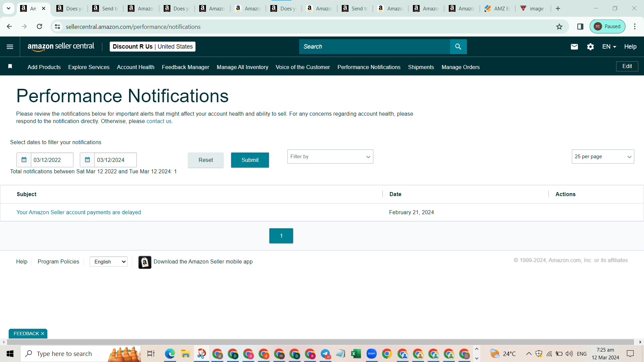Go to Manage All Inventory
This screenshot has height=362, width=644.
coord(243,67)
